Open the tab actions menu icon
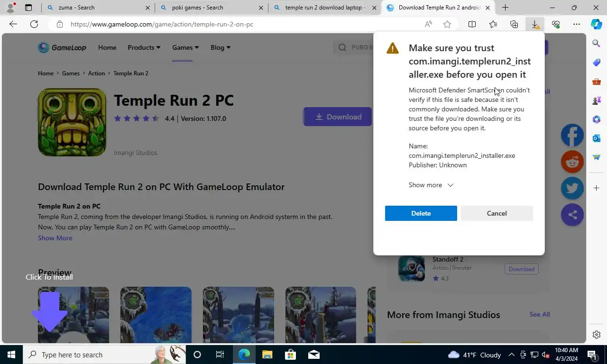Image resolution: width=607 pixels, height=364 pixels. (28, 8)
